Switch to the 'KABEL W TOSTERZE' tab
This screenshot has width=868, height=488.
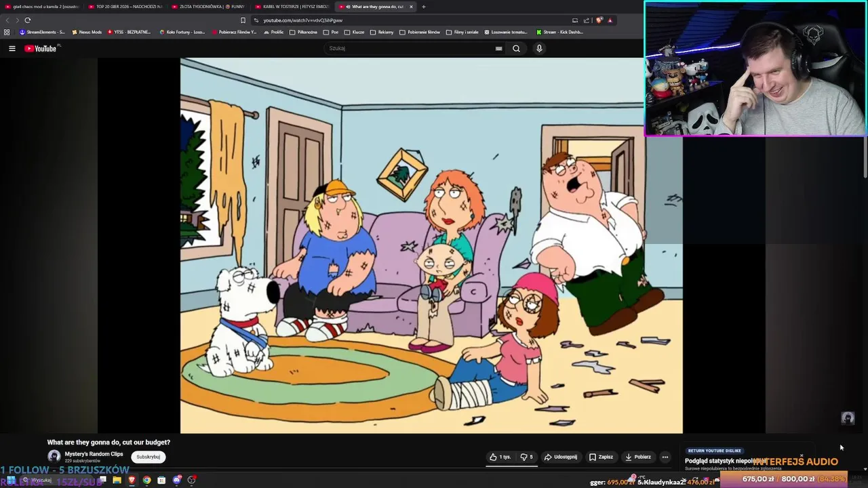point(292,7)
